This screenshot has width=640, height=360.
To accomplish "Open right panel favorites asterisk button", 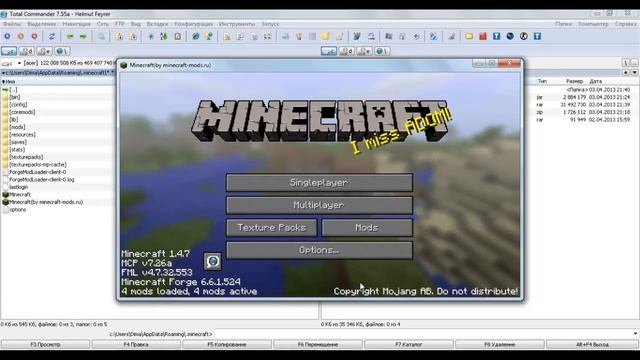I will 626,72.
